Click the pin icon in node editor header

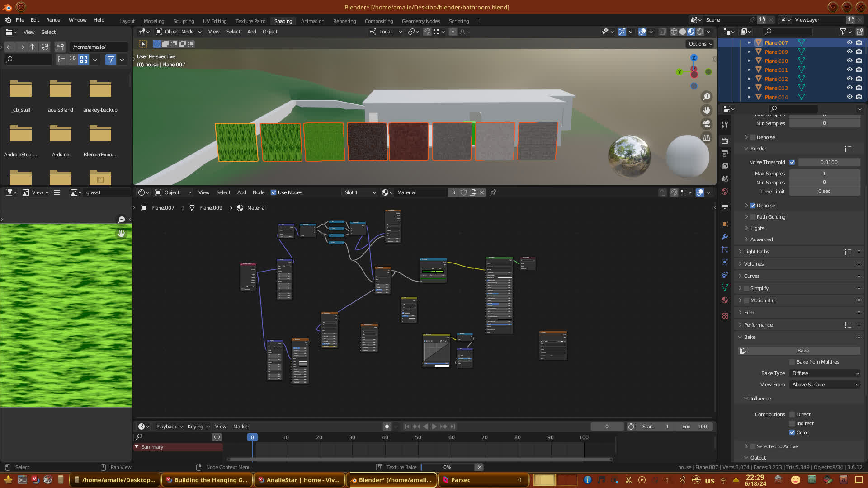tap(493, 192)
